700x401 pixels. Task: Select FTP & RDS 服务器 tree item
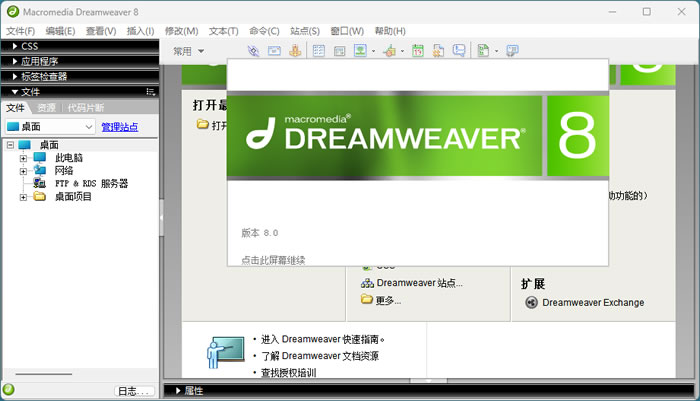91,184
